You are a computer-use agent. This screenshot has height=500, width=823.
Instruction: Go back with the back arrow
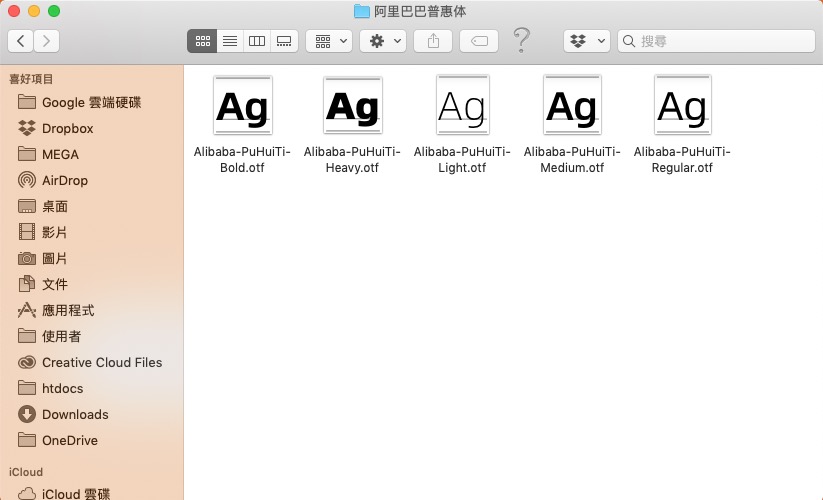pyautogui.click(x=21, y=41)
